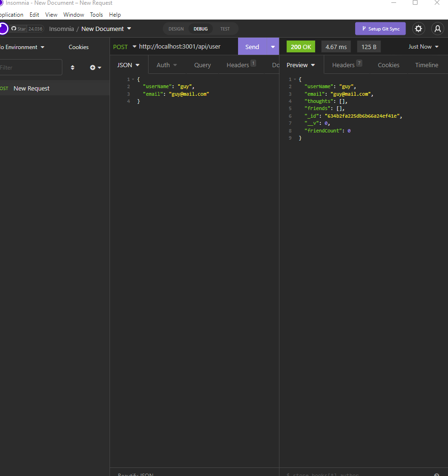The height and width of the screenshot is (476, 448).
Task: Click the user account avatar icon
Action: coord(437,29)
